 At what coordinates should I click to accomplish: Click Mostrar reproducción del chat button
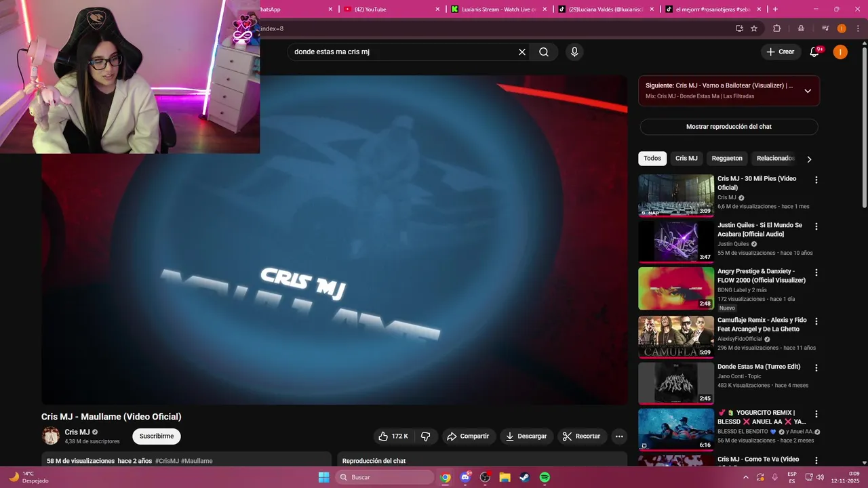pos(729,127)
